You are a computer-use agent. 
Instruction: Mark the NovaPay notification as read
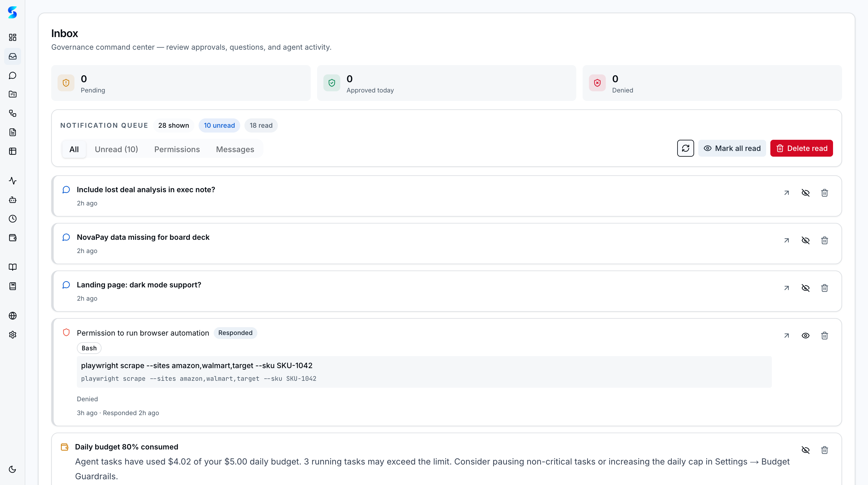coord(806,240)
